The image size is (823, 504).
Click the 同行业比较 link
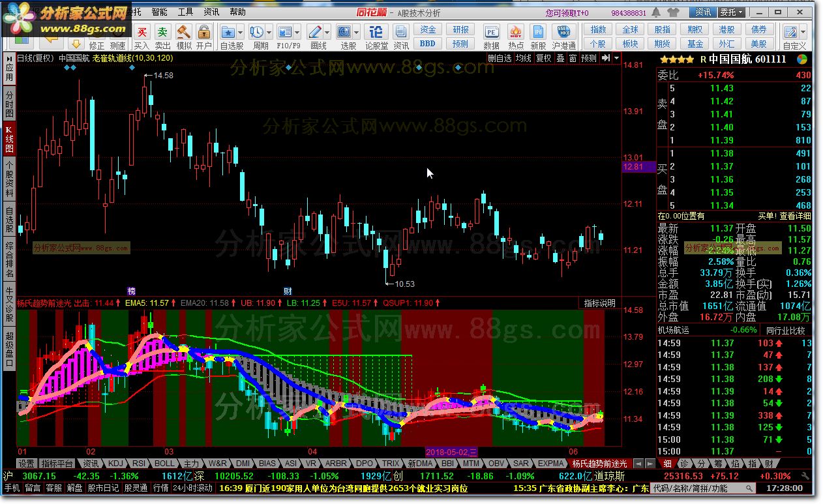point(785,331)
